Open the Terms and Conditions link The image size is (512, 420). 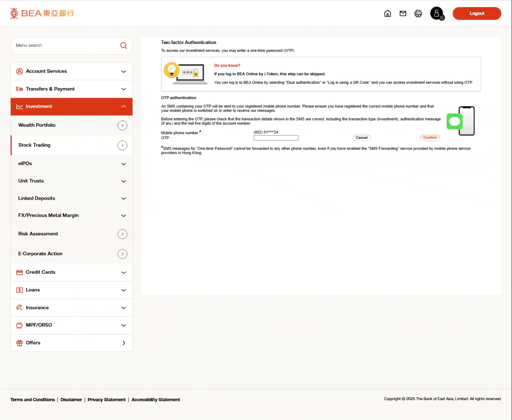coord(32,400)
